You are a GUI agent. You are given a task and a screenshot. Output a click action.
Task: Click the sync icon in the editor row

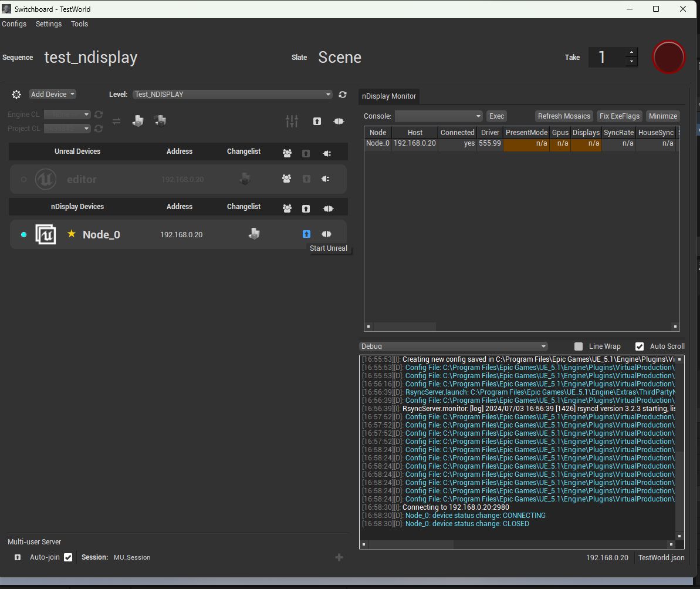245,179
